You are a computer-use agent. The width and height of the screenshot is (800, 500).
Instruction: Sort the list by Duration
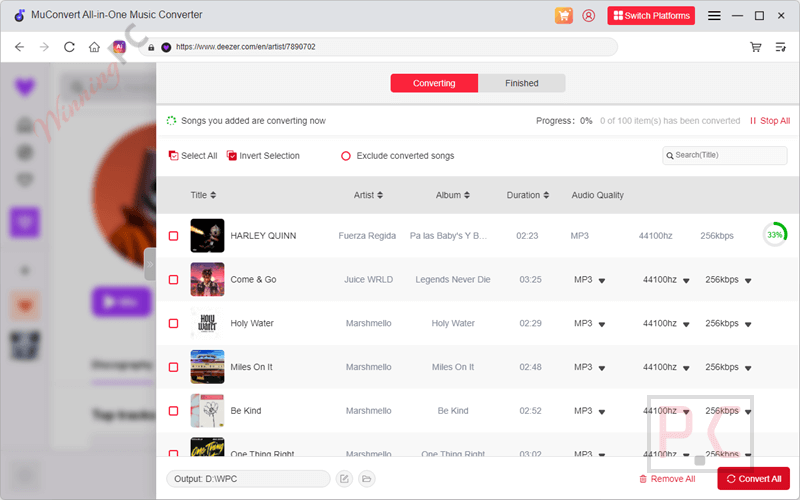coord(528,195)
